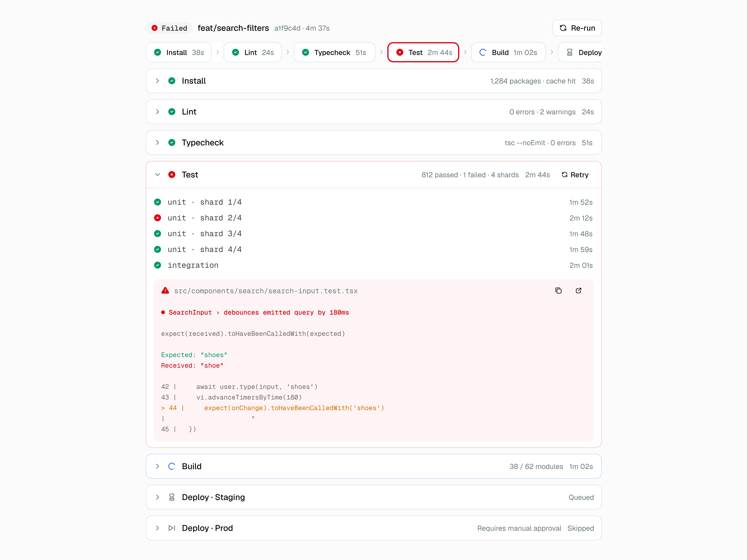Expand the Lint step details
This screenshot has height=560, width=747.
(x=373, y=112)
